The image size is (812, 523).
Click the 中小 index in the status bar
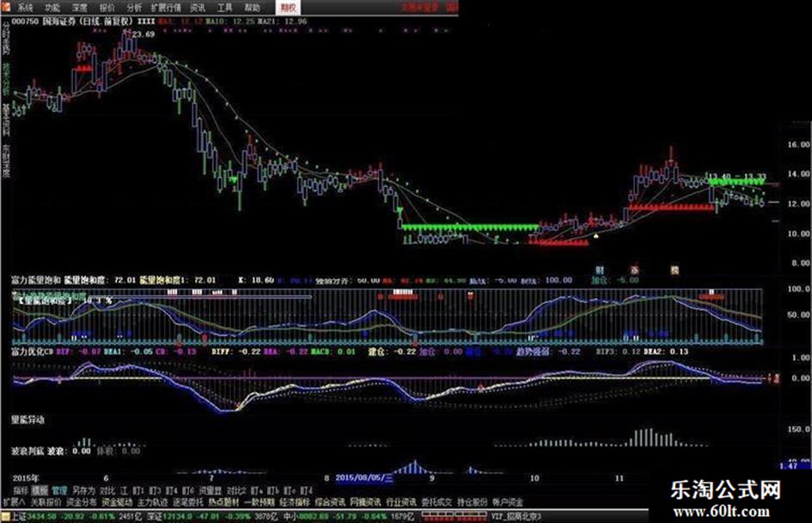point(290,516)
